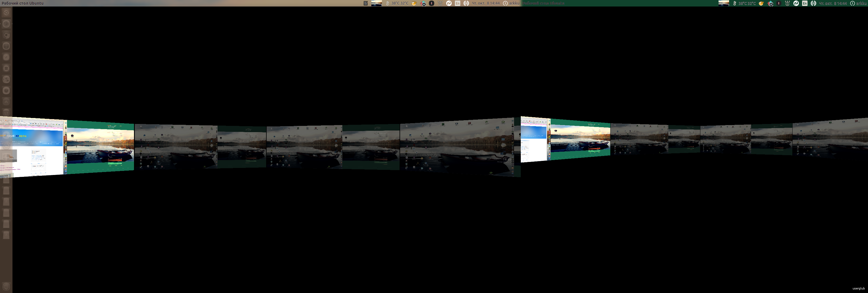Open the clock calendar on right monitor's panel
The image size is (868, 293).
(833, 3)
